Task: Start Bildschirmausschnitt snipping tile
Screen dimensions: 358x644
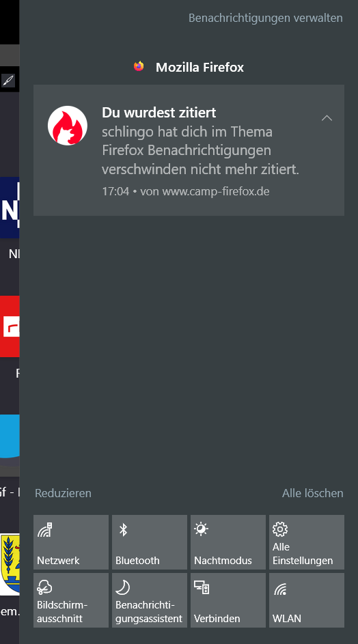Action: coord(71,600)
